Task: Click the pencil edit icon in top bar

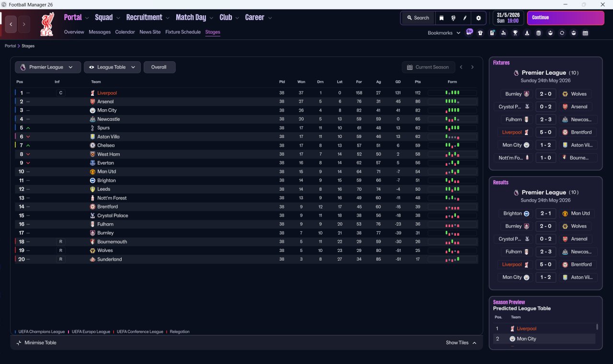Action: [x=465, y=18]
